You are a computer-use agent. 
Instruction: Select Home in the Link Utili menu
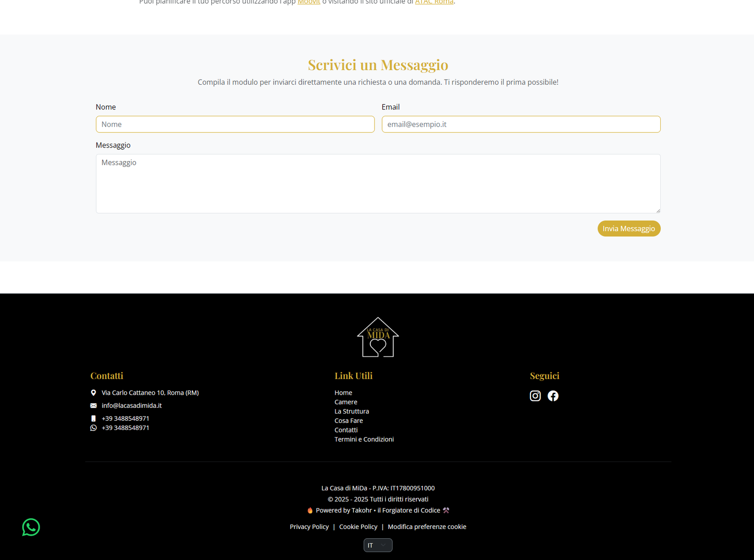pyautogui.click(x=343, y=392)
